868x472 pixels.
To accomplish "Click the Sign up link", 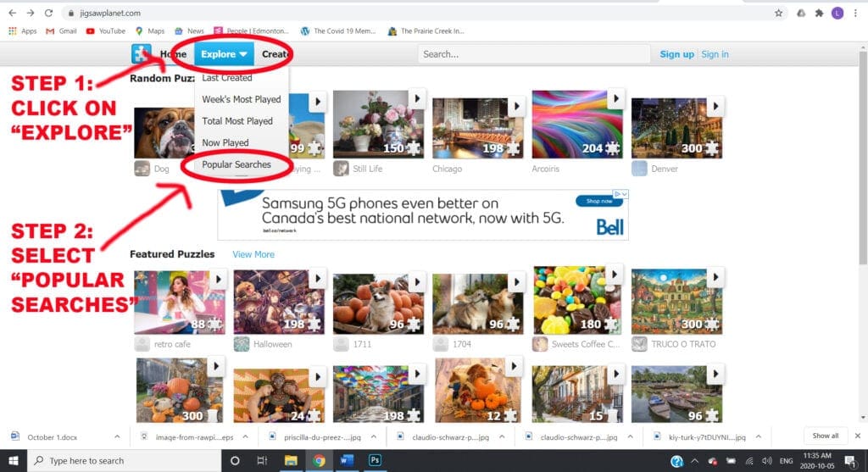I will (676, 54).
